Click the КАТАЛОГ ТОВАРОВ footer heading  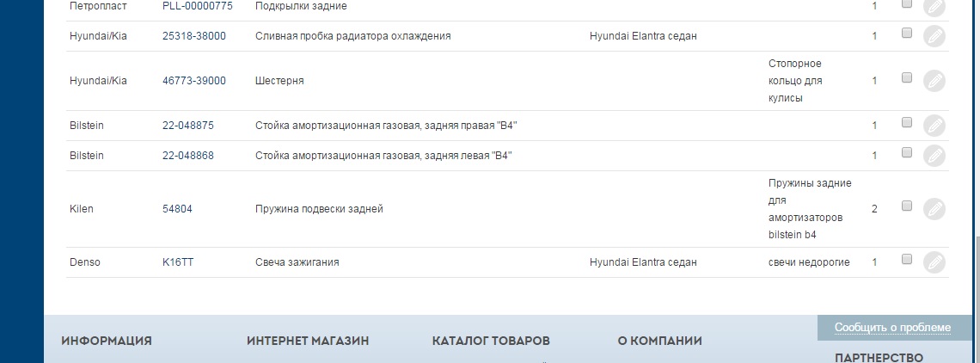[491, 341]
